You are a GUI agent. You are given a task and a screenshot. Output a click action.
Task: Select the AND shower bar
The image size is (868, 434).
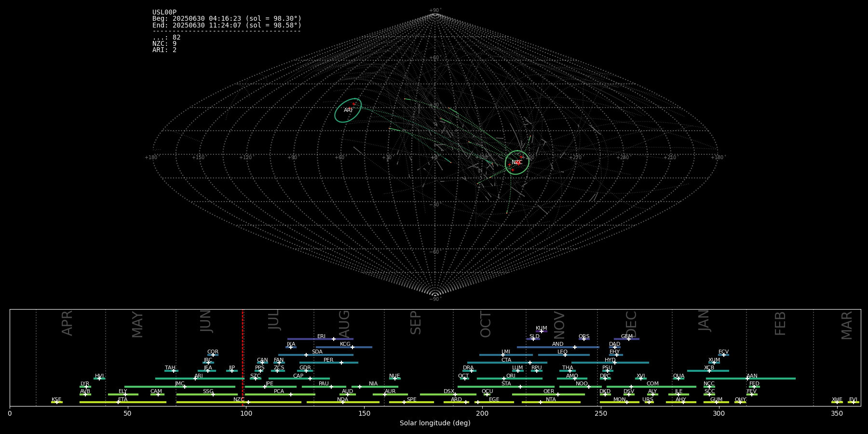[x=558, y=347]
